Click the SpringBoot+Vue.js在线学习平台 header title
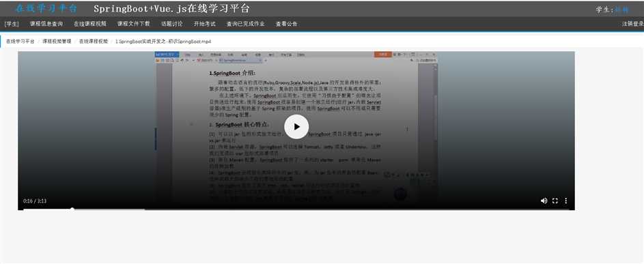This screenshot has height=264, width=644. 171,9
